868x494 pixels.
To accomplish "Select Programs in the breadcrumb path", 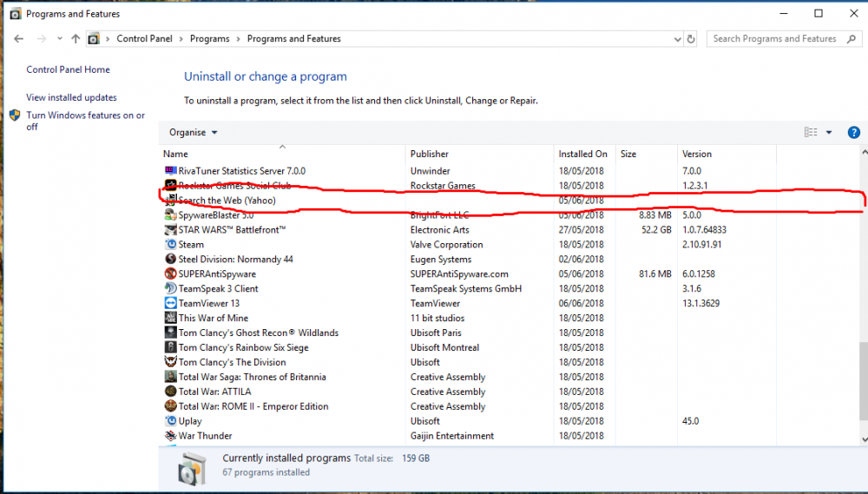I will coord(209,39).
